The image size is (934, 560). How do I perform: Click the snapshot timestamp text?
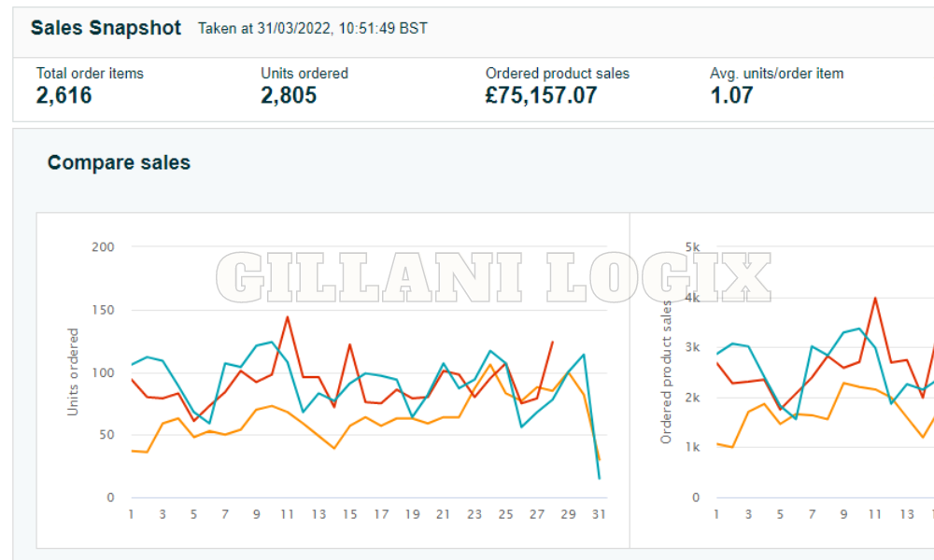[x=311, y=29]
